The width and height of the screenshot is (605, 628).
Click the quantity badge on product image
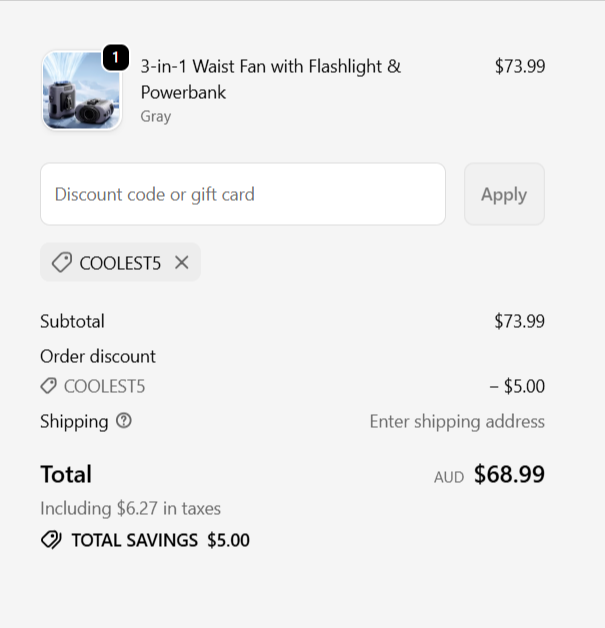pyautogui.click(x=115, y=58)
